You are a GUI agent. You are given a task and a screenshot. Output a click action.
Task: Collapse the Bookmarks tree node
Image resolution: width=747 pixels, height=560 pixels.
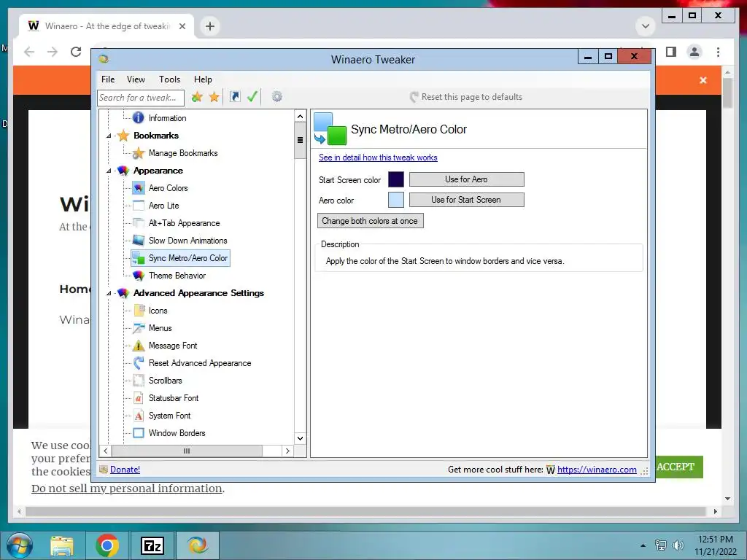tap(109, 136)
